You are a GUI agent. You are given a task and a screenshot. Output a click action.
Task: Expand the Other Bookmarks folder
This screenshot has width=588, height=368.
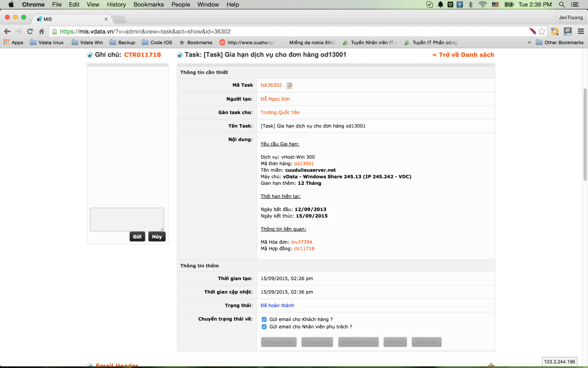point(559,42)
